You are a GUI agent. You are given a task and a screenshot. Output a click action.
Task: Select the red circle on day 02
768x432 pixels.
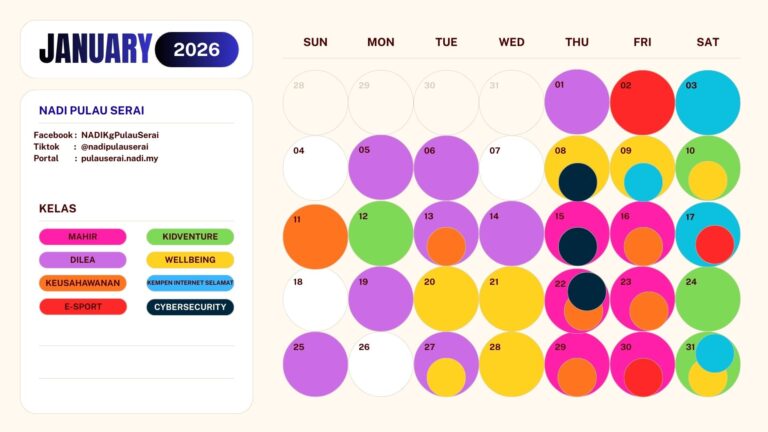(x=642, y=102)
